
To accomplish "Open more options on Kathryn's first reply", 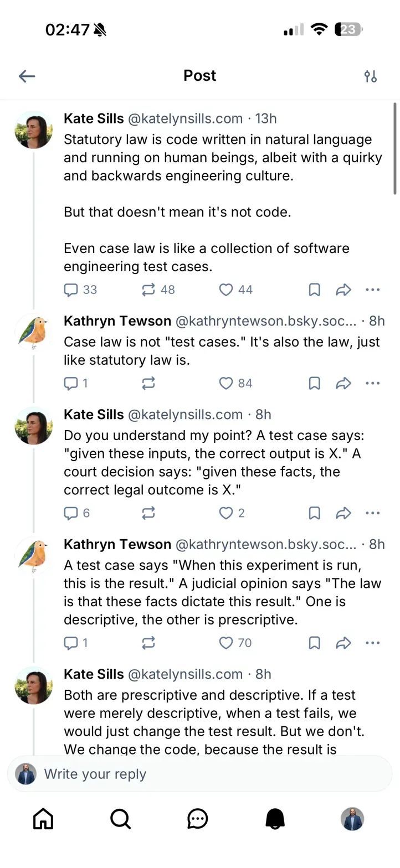I will pos(373,383).
